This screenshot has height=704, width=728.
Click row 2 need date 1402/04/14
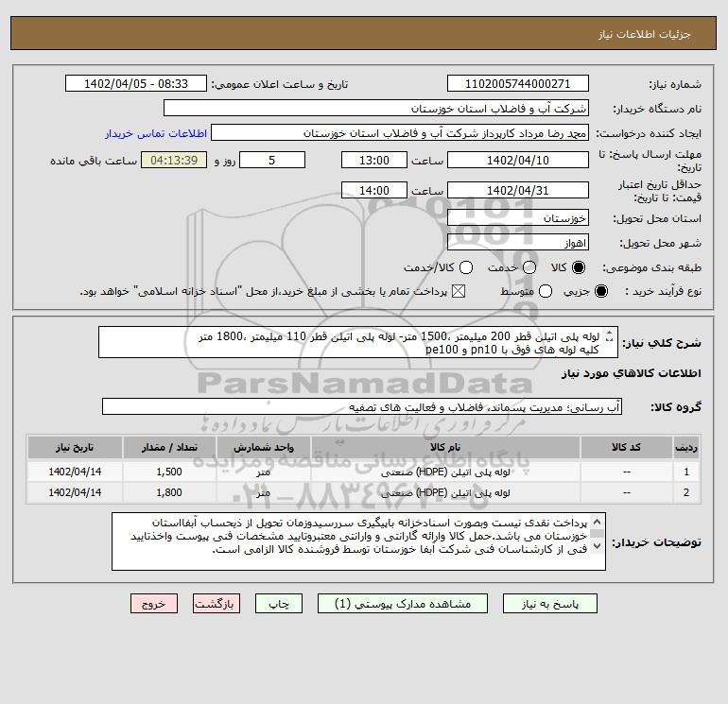[75, 492]
